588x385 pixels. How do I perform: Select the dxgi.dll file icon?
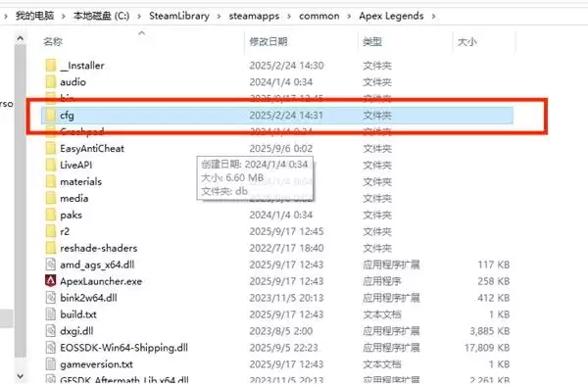pyautogui.click(x=51, y=331)
